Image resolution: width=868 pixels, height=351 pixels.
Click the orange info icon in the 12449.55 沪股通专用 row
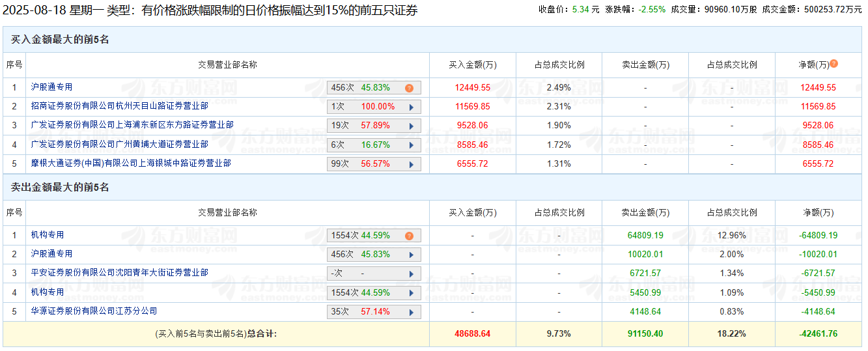409,88
